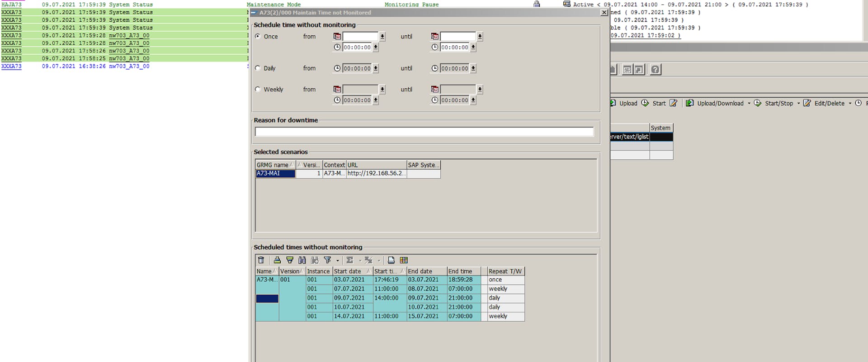Click the funnel set filter icon

coord(327,260)
